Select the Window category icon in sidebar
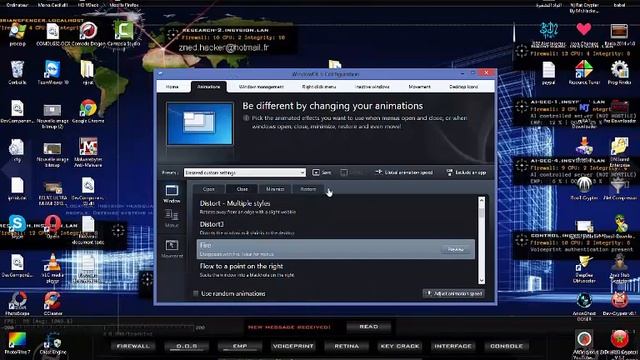 (172, 193)
